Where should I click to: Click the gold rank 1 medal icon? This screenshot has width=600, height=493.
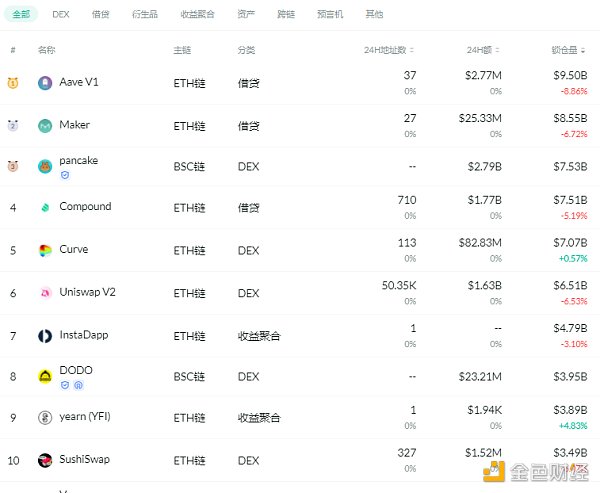(x=13, y=83)
